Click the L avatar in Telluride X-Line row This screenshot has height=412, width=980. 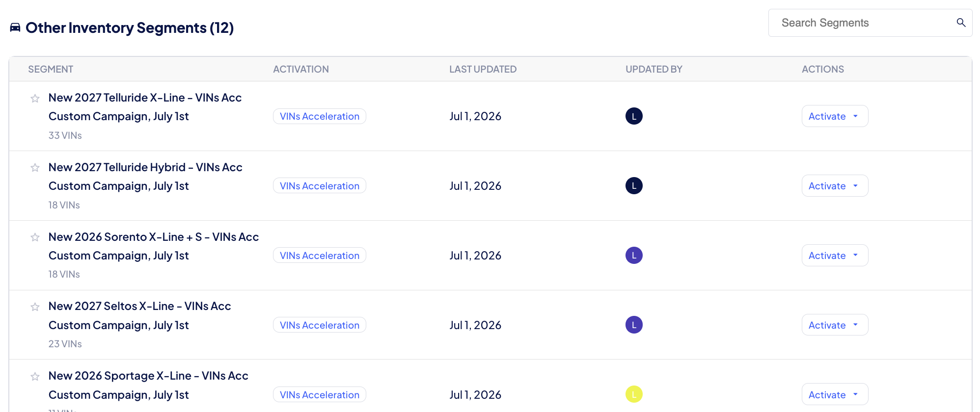point(634,116)
